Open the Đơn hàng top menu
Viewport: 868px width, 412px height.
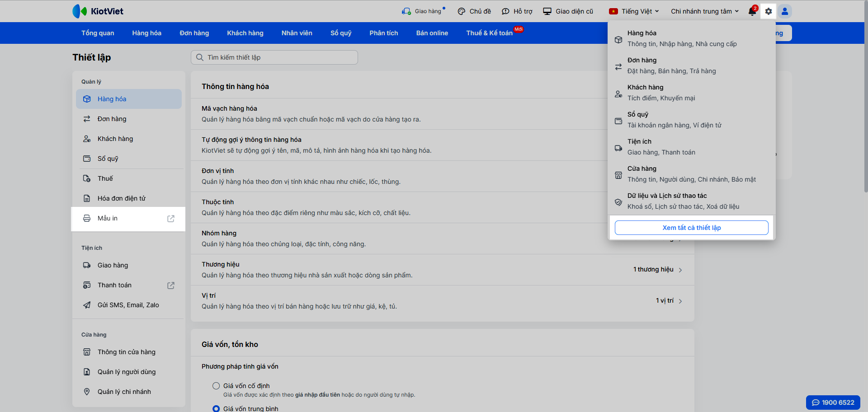tap(194, 33)
